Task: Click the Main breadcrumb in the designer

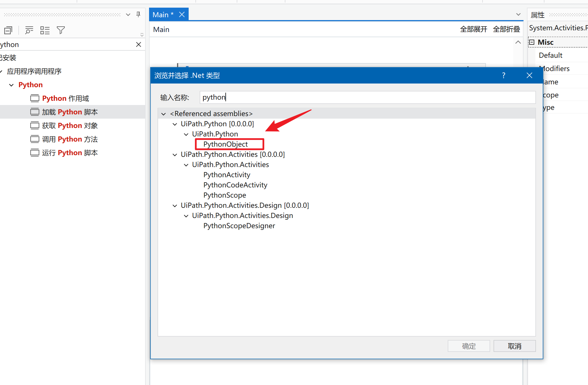Action: (x=161, y=29)
